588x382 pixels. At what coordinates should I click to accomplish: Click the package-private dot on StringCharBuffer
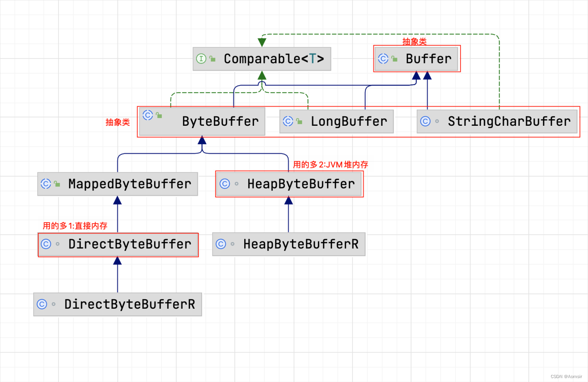point(437,121)
